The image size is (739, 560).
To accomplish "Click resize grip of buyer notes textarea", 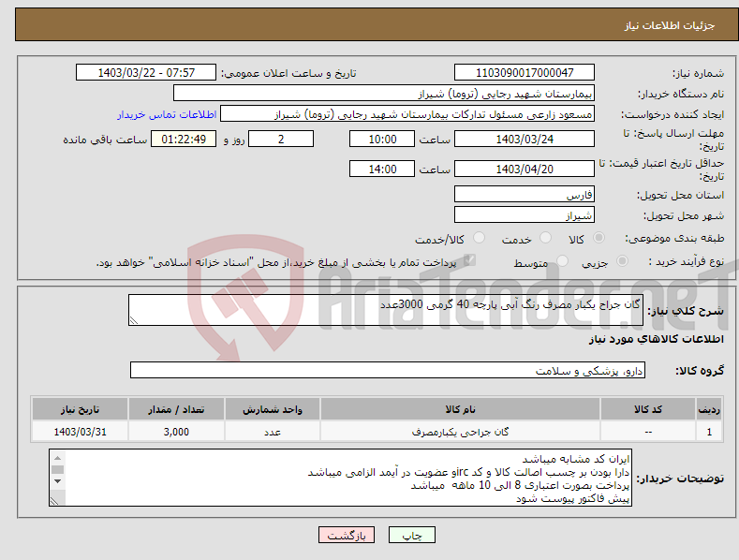I will pos(54,501).
